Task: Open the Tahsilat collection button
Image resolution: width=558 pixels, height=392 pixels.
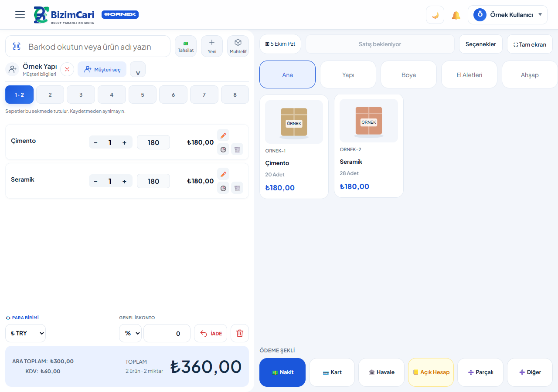Action: 186,46
